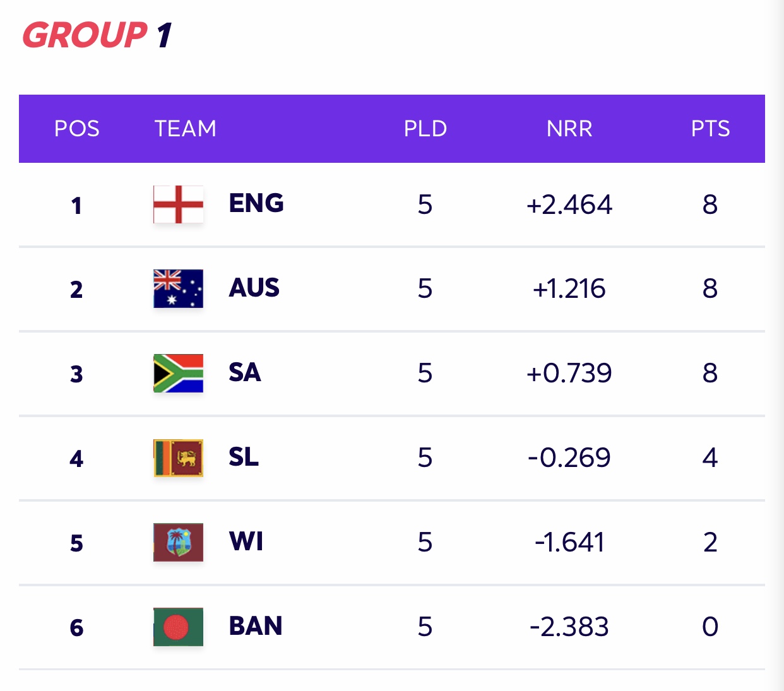Click the West Indies flag icon
Viewport: 784px width, 691px height.
[x=178, y=542]
